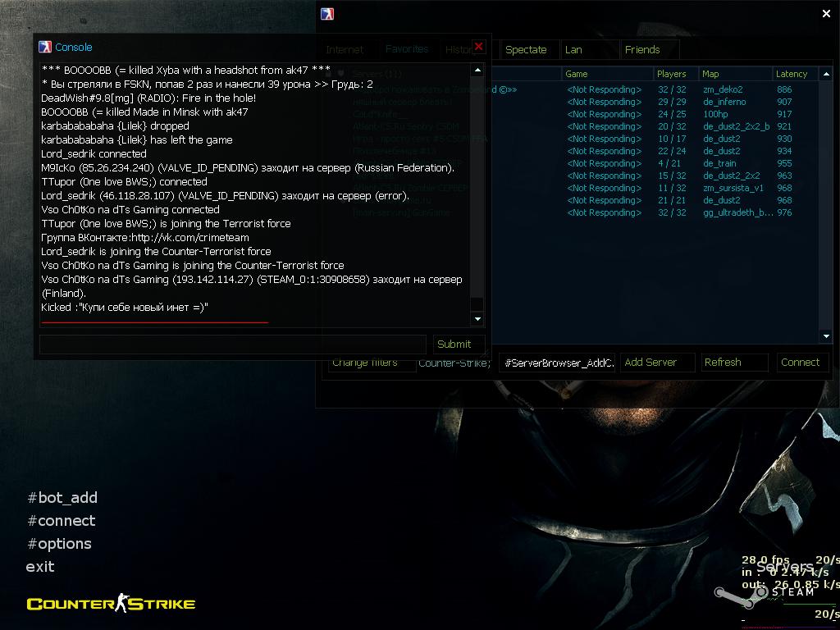Click the server list scroll down arrow

tap(826, 336)
